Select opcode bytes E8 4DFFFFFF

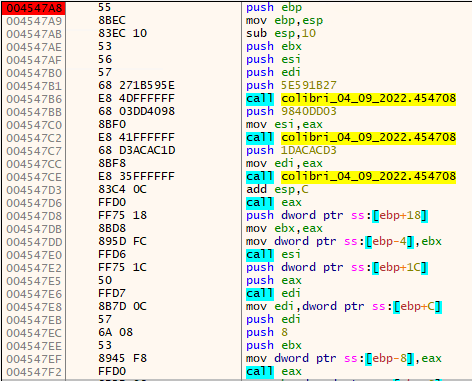pyautogui.click(x=137, y=98)
